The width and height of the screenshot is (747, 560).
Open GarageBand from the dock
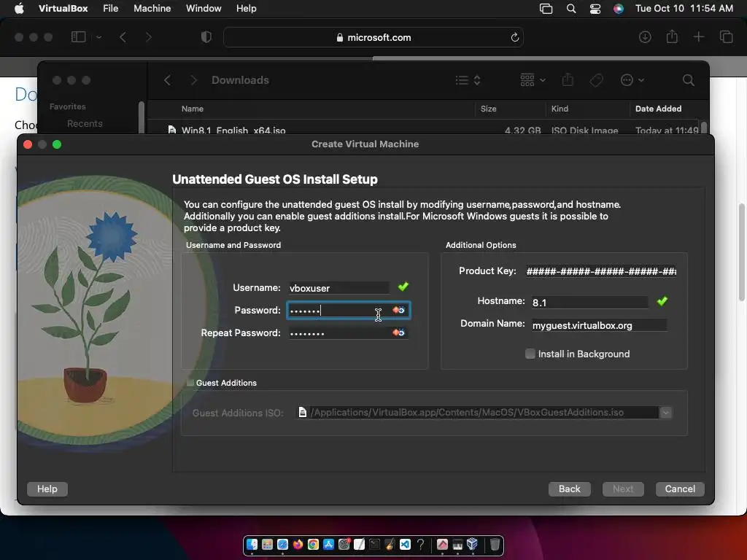[x=390, y=544]
